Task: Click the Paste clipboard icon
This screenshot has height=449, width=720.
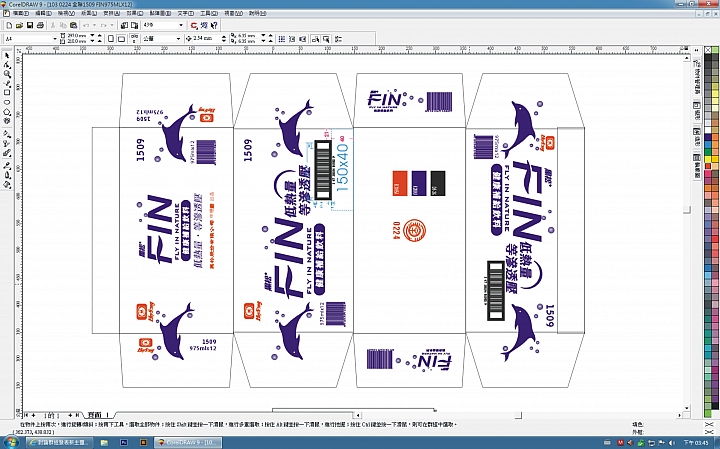Action: click(x=73, y=25)
